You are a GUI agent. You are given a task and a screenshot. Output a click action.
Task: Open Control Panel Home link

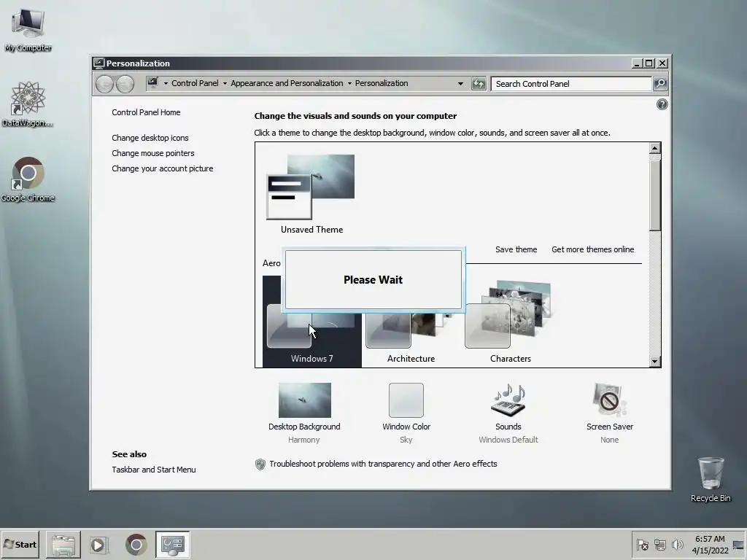tap(146, 112)
